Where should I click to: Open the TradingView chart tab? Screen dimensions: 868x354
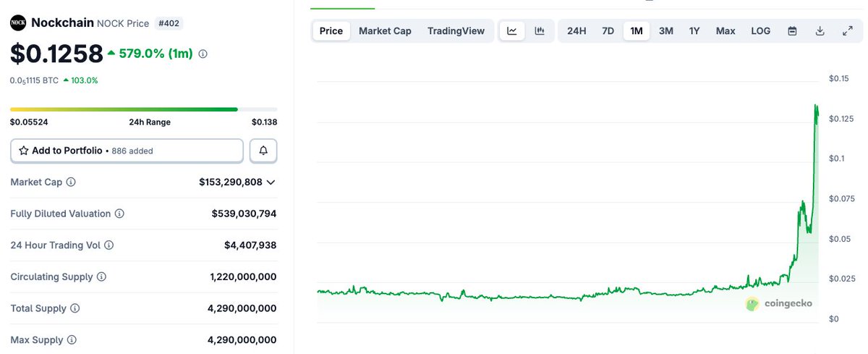(456, 31)
